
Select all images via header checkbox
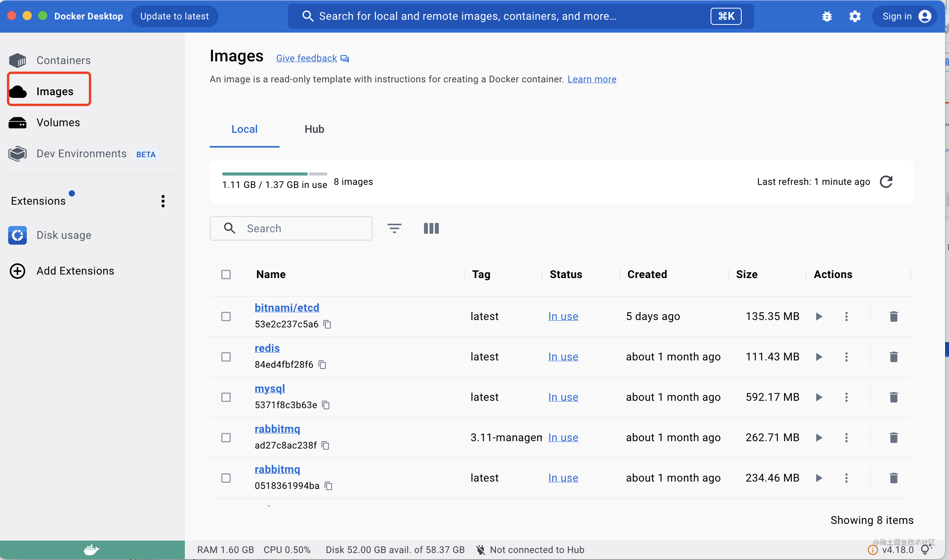point(226,275)
